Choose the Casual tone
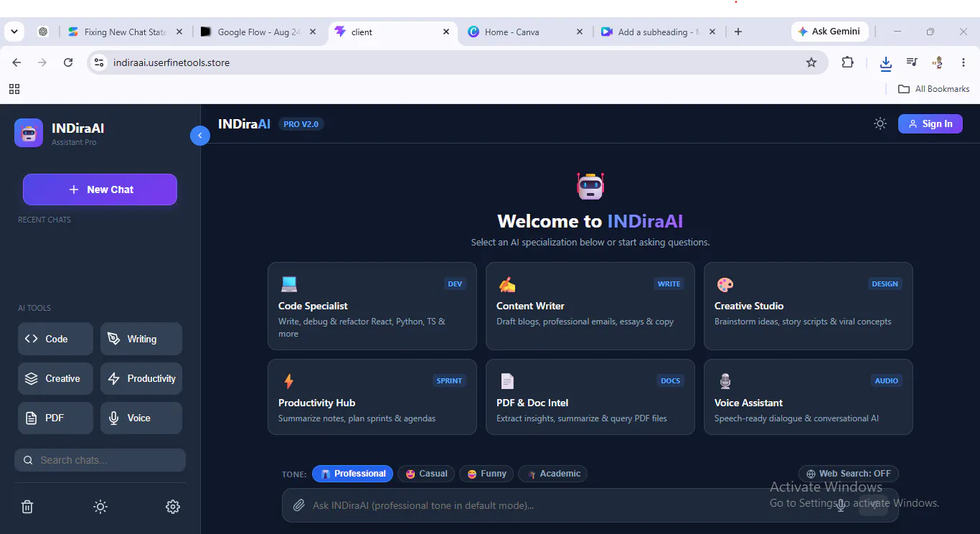 click(426, 474)
